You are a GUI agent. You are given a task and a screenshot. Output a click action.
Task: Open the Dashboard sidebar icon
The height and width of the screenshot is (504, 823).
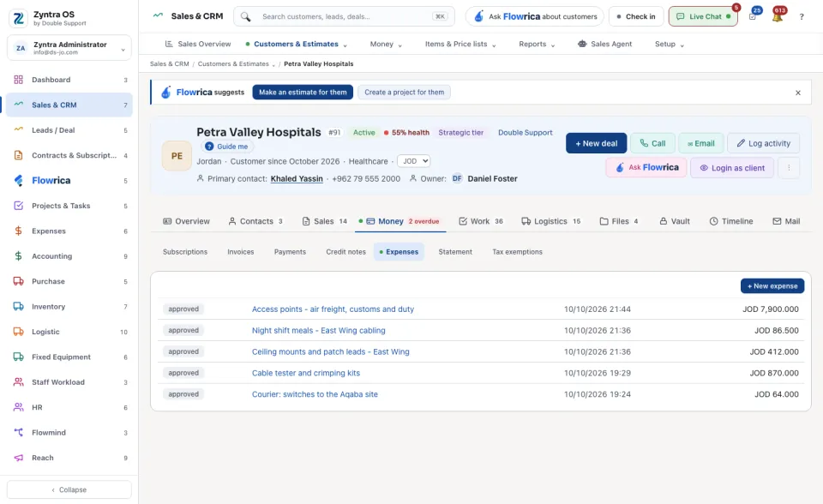pos(18,80)
